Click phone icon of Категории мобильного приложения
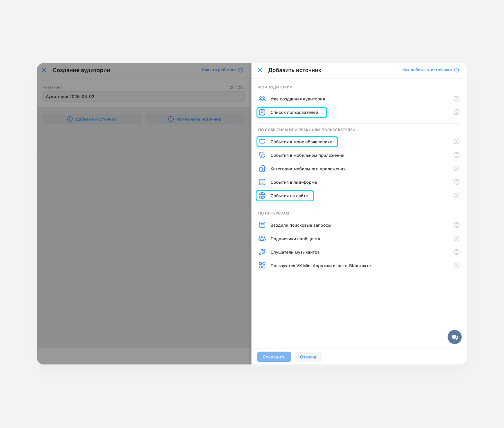 pos(262,169)
